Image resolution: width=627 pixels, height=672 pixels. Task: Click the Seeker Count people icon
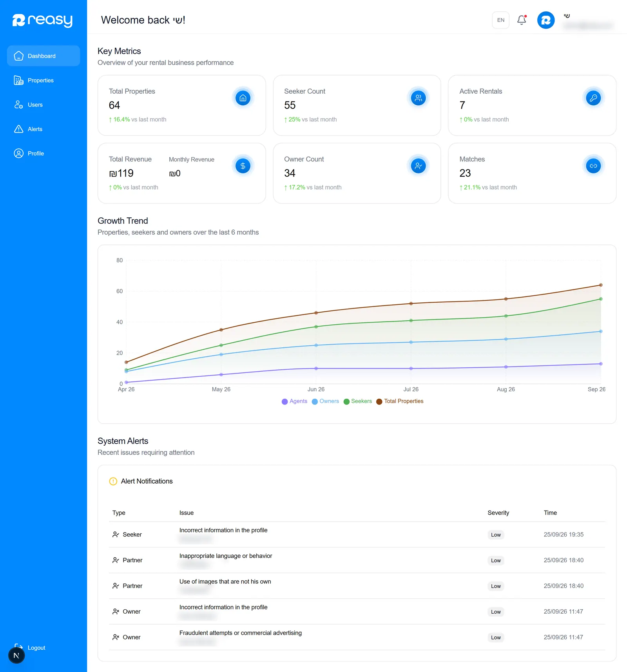418,98
